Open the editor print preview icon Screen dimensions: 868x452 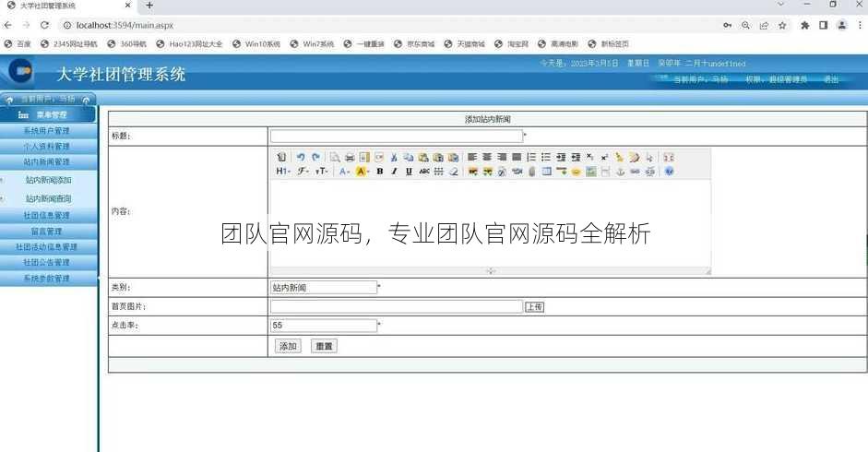pyautogui.click(x=335, y=158)
